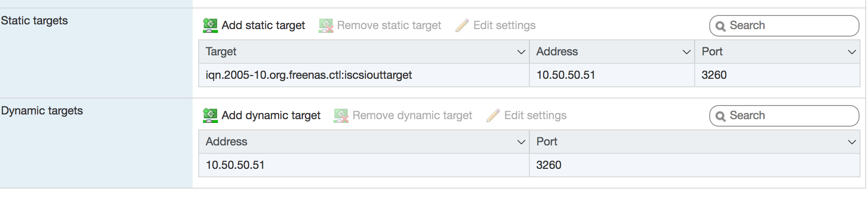
Task: Click the dynamic targets Edit settings pencil icon
Action: (x=493, y=115)
